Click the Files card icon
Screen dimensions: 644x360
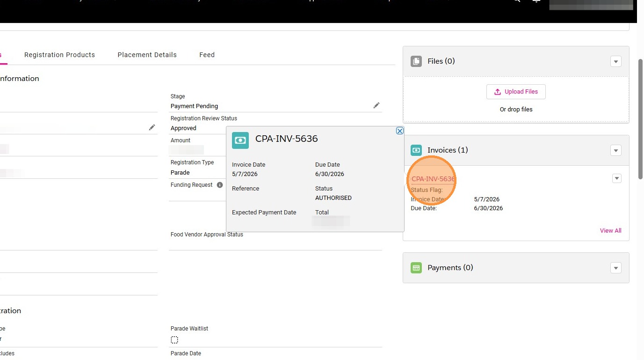coord(416,61)
